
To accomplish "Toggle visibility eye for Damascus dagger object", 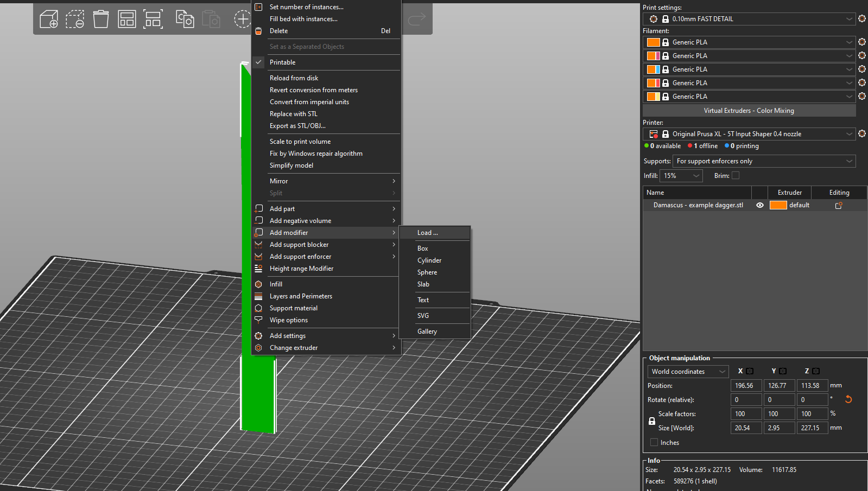I will [x=760, y=205].
